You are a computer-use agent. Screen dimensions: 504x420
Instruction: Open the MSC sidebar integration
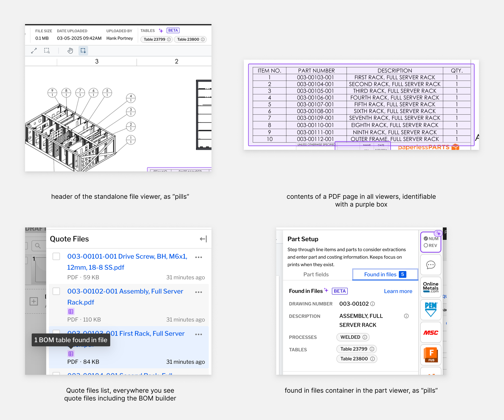pyautogui.click(x=431, y=333)
